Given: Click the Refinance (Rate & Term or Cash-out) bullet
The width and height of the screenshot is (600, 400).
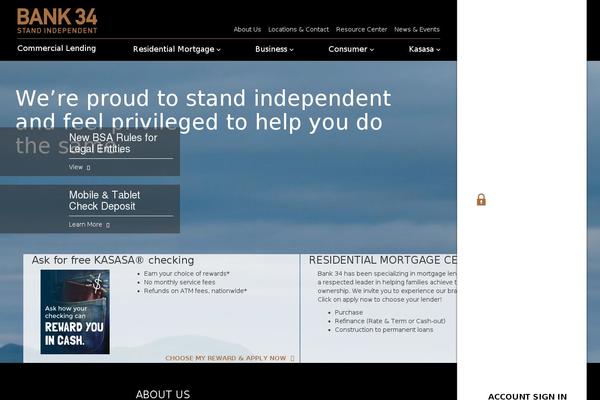Looking at the screenshot, I should [x=390, y=321].
